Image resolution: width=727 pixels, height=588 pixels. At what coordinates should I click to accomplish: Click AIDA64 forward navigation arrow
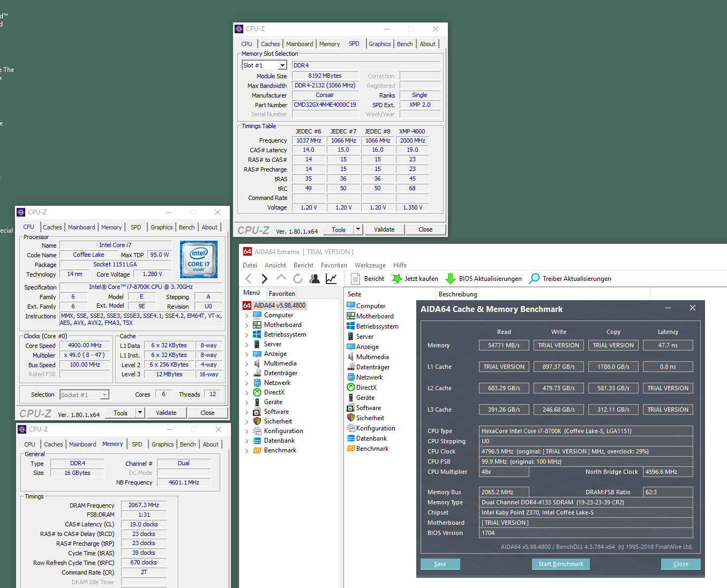[264, 279]
